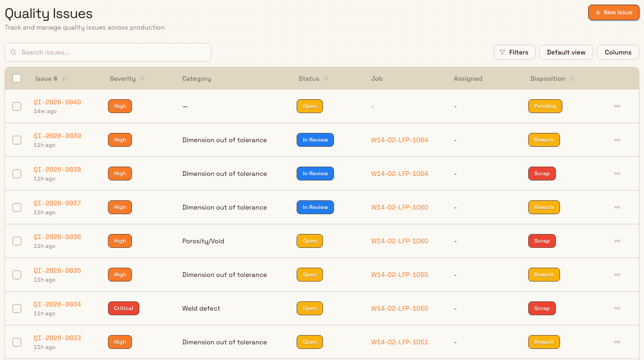Open the three-dot menu for QI-2026-0037

pyautogui.click(x=617, y=207)
